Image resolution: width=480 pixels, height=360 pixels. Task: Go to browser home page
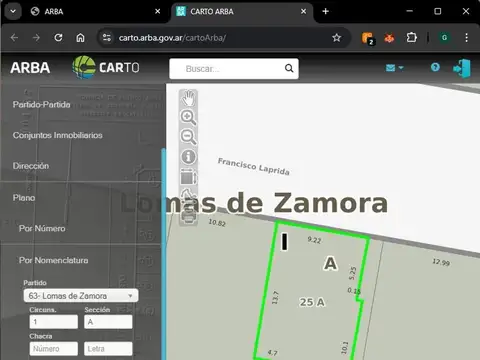click(x=80, y=38)
